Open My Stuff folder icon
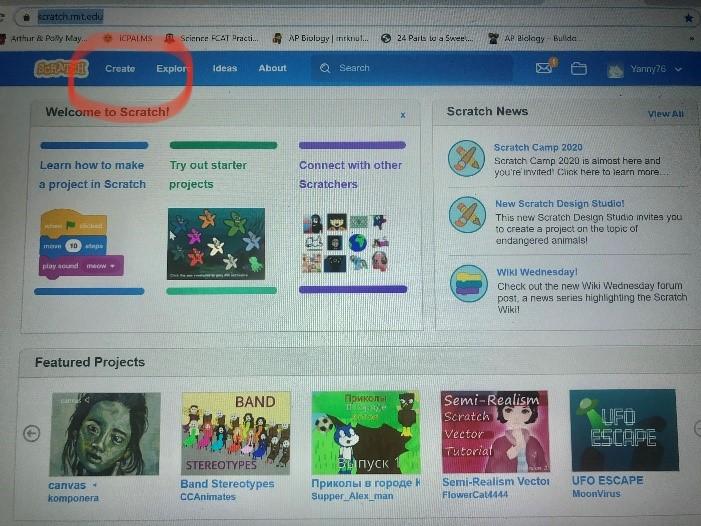The width and height of the screenshot is (701, 526). (579, 68)
